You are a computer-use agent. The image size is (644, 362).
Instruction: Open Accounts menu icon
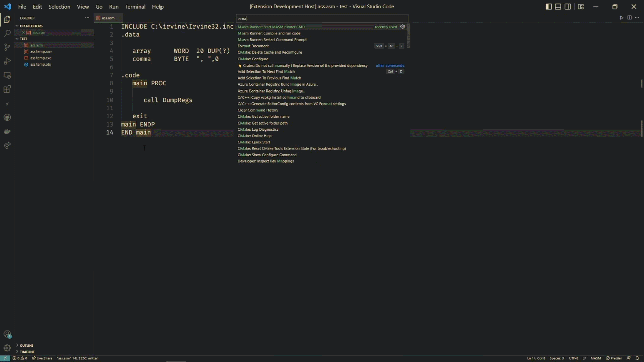[7, 334]
